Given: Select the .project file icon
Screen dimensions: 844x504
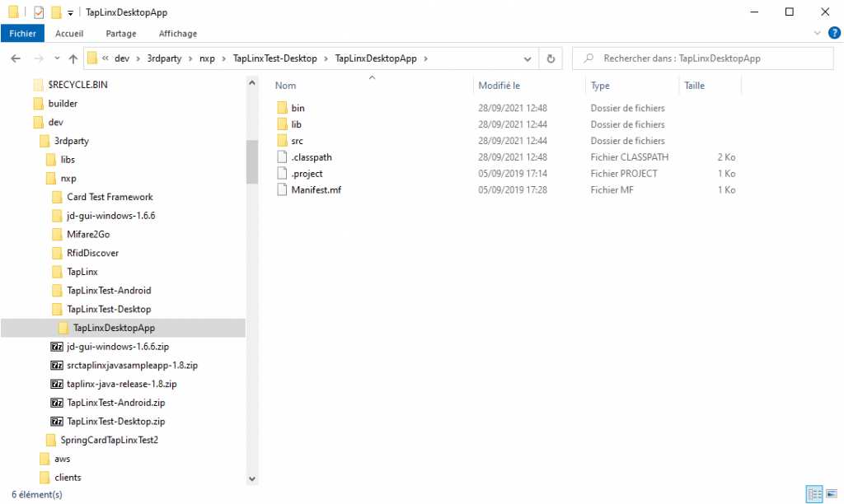Looking at the screenshot, I should (x=282, y=173).
